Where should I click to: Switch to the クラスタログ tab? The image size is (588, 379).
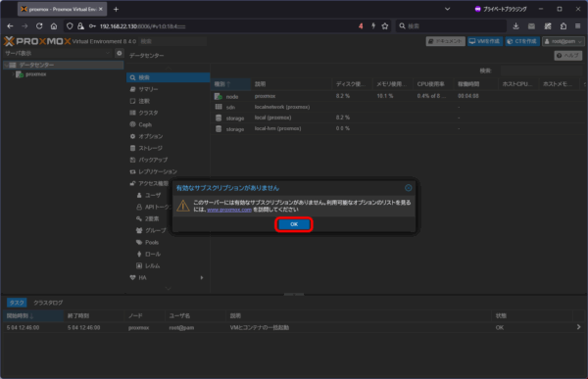coord(48,303)
